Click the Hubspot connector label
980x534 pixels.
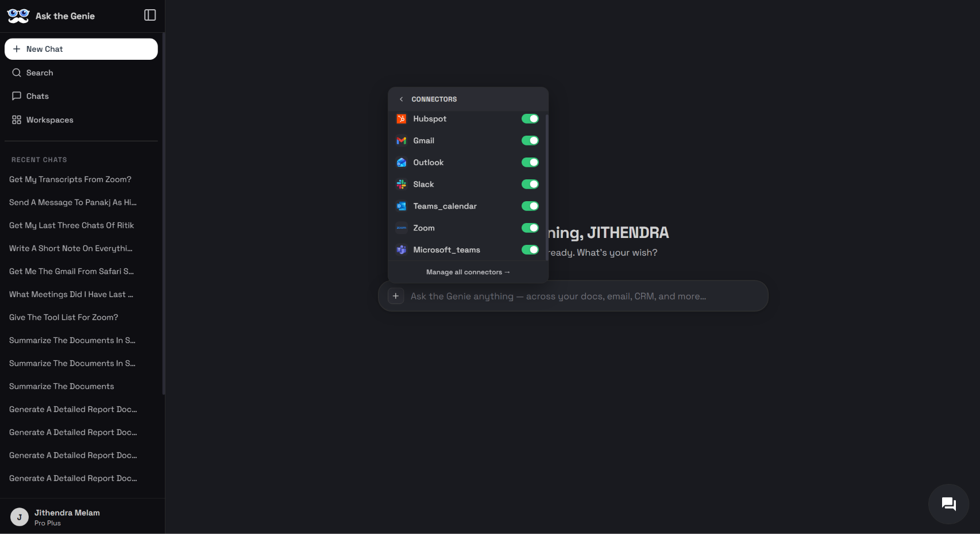pyautogui.click(x=430, y=118)
